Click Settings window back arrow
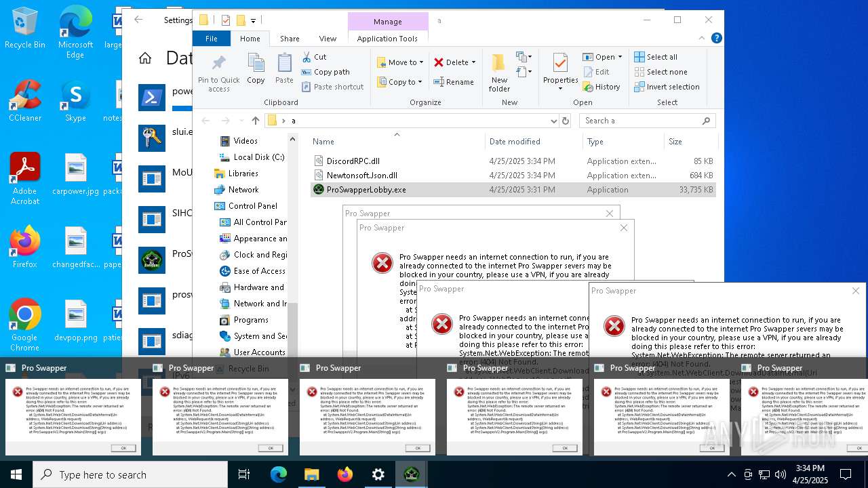 (x=138, y=20)
